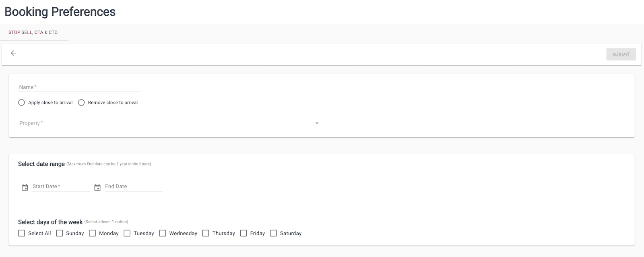
Task: Focus the End Date field
Action: [x=134, y=187]
